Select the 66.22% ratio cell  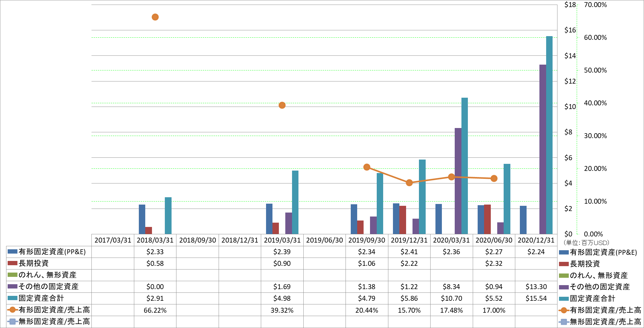point(155,310)
